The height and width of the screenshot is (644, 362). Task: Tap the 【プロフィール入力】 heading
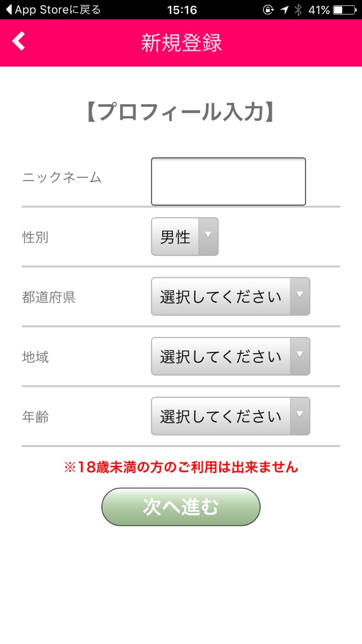(x=181, y=112)
